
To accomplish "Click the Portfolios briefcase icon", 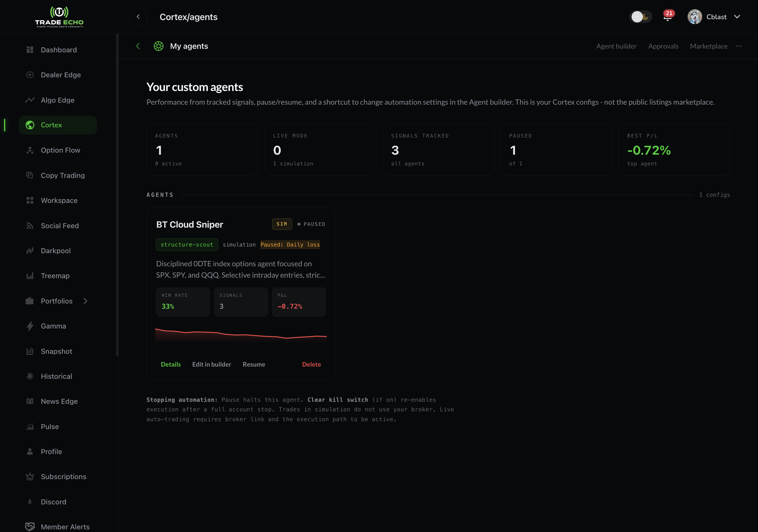I will [x=30, y=301].
